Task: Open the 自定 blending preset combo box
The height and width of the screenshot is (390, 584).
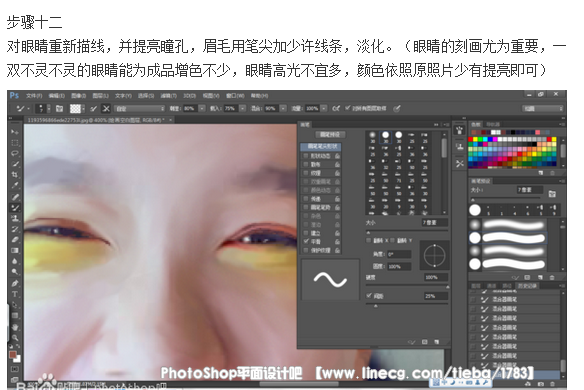Action: [139, 108]
